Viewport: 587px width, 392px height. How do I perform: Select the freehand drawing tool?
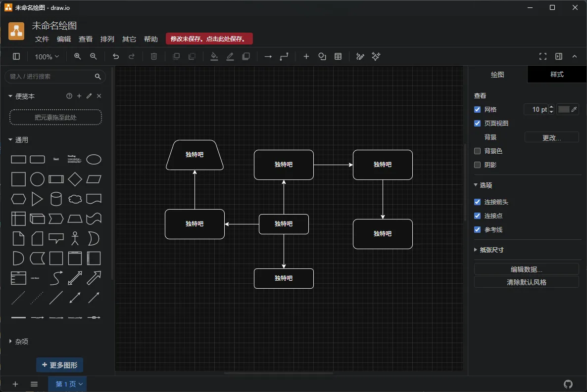[x=360, y=56]
